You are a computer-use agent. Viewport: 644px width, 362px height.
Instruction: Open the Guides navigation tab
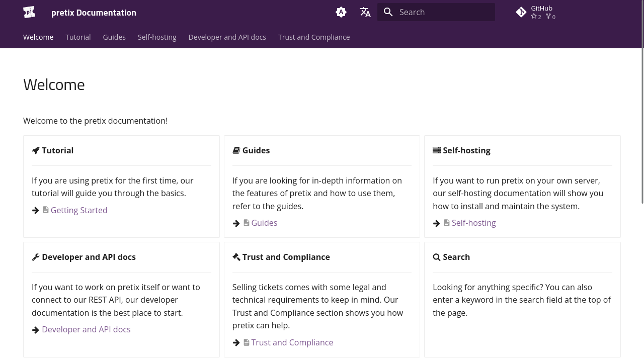coord(114,37)
